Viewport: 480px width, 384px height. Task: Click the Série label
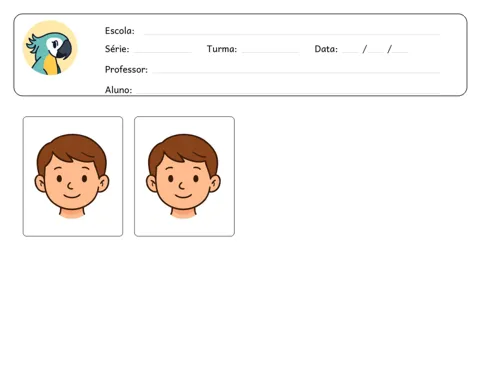pyautogui.click(x=117, y=49)
